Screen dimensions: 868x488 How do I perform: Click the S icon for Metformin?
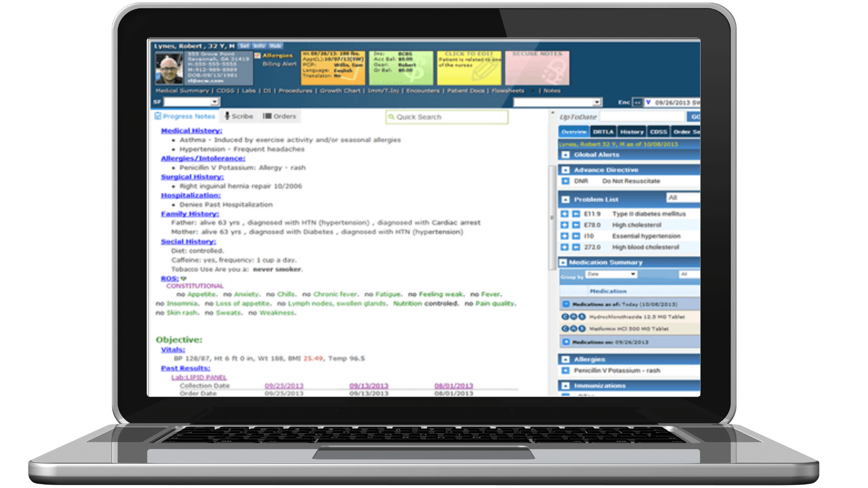tap(582, 328)
